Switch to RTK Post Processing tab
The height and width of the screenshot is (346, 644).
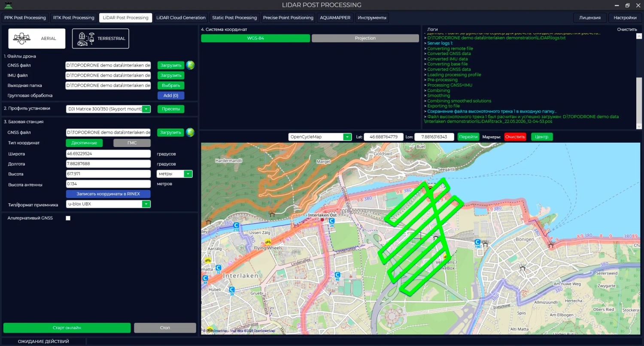[73, 18]
